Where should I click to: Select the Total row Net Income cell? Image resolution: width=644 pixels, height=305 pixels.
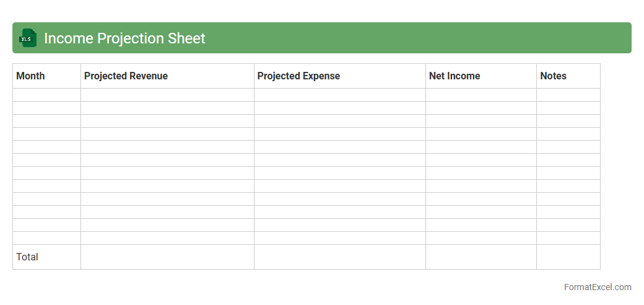pos(481,257)
